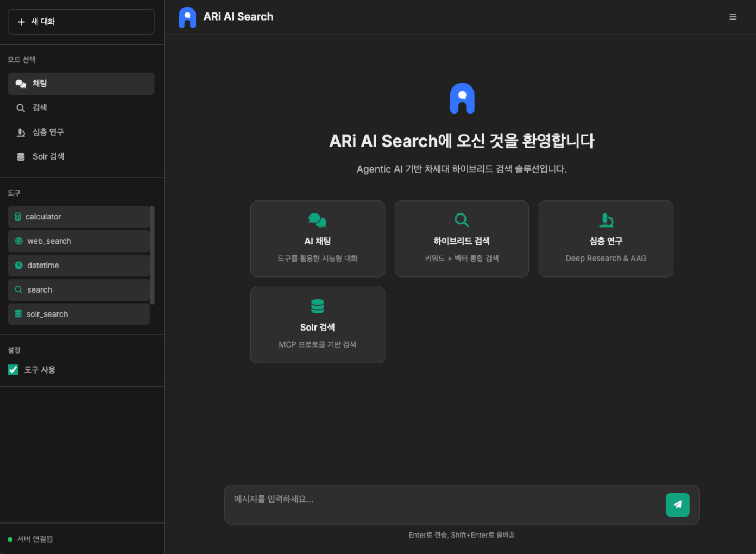Open the Deep Research & AAG card

[x=605, y=239]
